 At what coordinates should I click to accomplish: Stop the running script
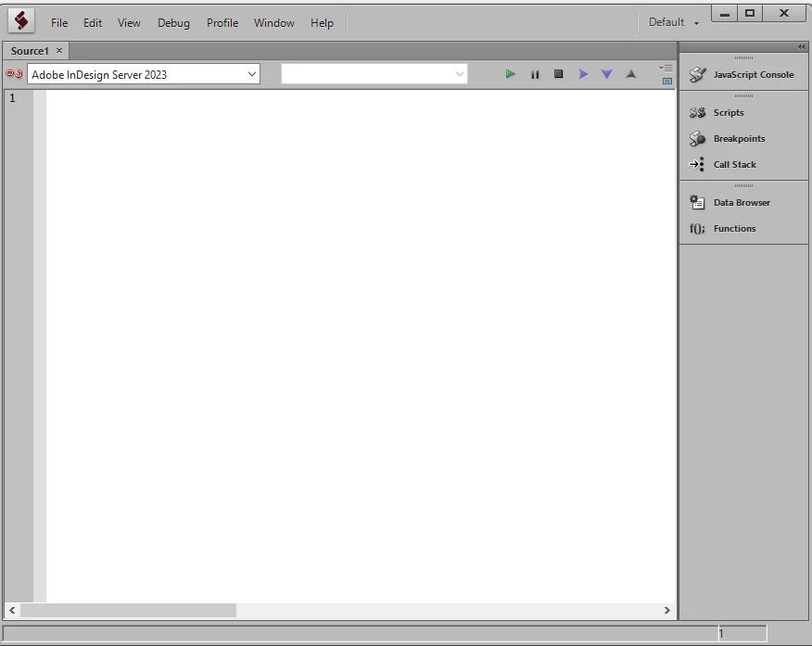point(558,74)
